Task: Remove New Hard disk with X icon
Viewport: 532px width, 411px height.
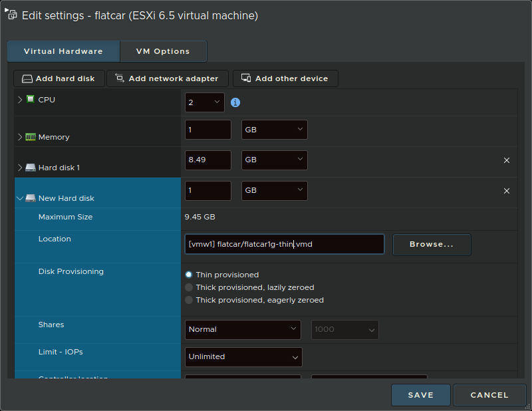Action: [x=507, y=191]
